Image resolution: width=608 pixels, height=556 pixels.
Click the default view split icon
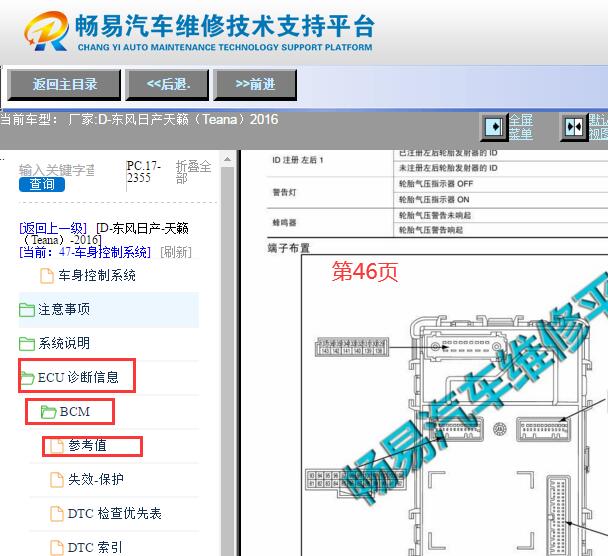[x=574, y=126]
